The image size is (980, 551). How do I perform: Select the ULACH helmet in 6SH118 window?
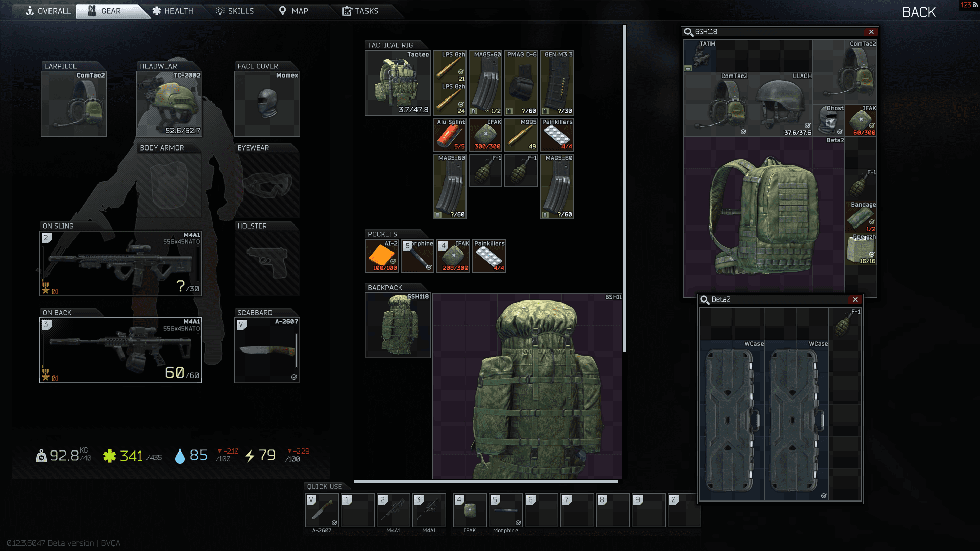pos(780,105)
